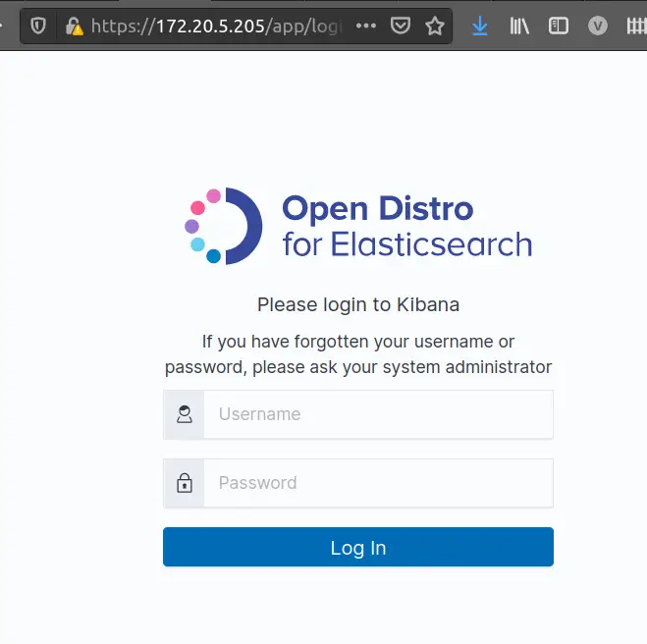Click the tracking protection shield icon
Viewport: 647px width, 644px height.
pos(38,27)
